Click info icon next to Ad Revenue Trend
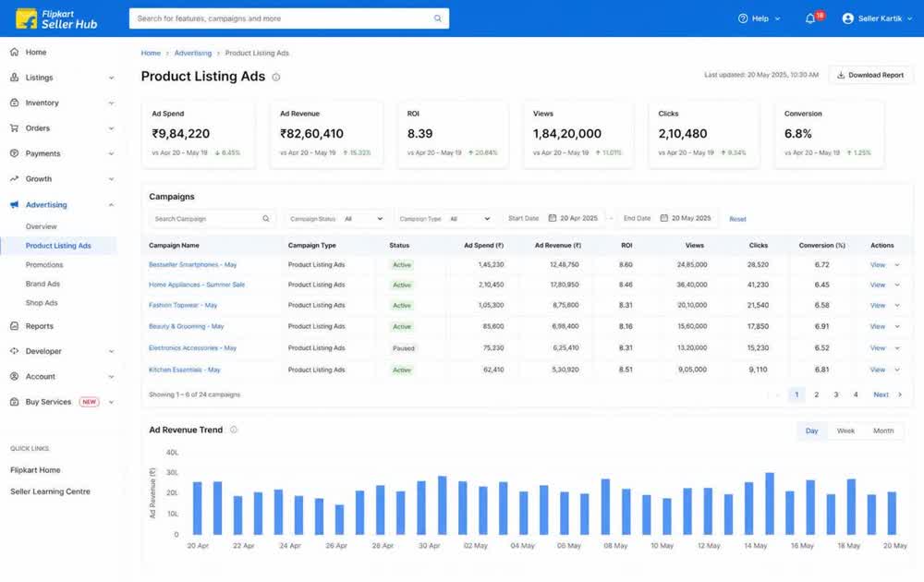Viewport: 924px width, 582px height. (234, 430)
